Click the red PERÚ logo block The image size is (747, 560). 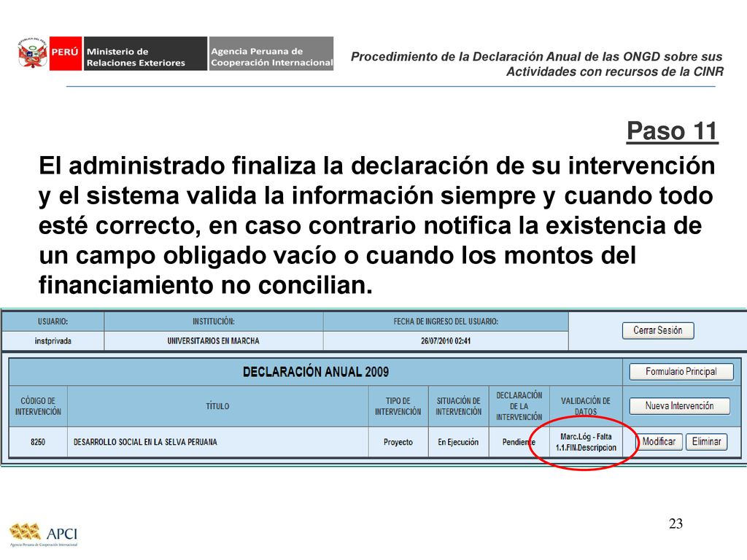pos(65,53)
